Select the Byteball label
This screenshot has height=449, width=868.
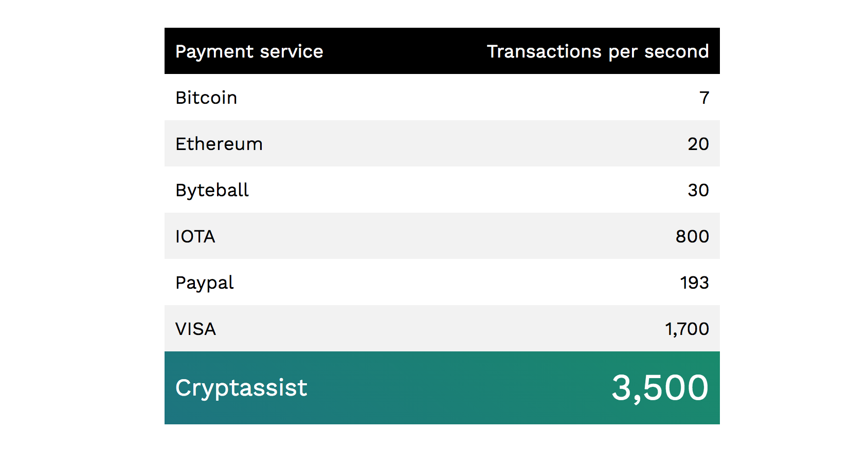tap(212, 190)
